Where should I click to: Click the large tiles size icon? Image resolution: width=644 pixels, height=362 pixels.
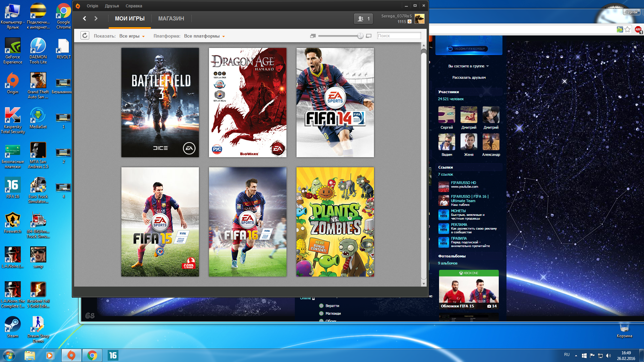tap(369, 36)
